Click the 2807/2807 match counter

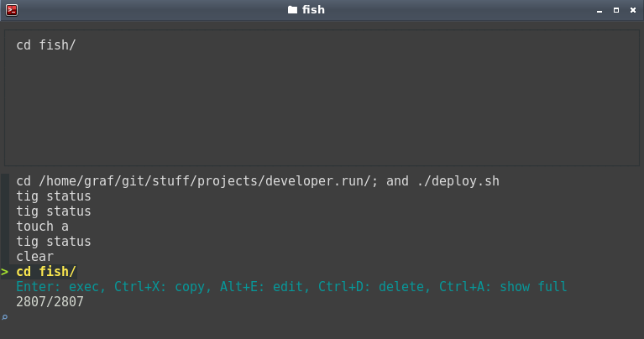coord(50,301)
